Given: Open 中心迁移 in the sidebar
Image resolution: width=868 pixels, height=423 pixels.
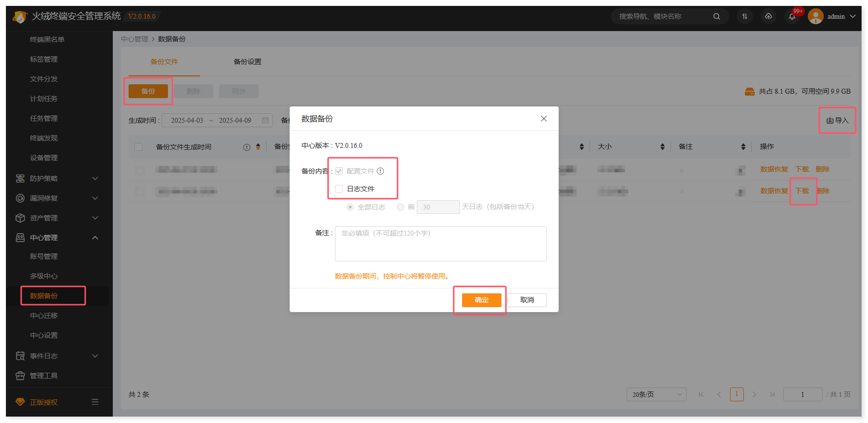Looking at the screenshot, I should pos(44,316).
